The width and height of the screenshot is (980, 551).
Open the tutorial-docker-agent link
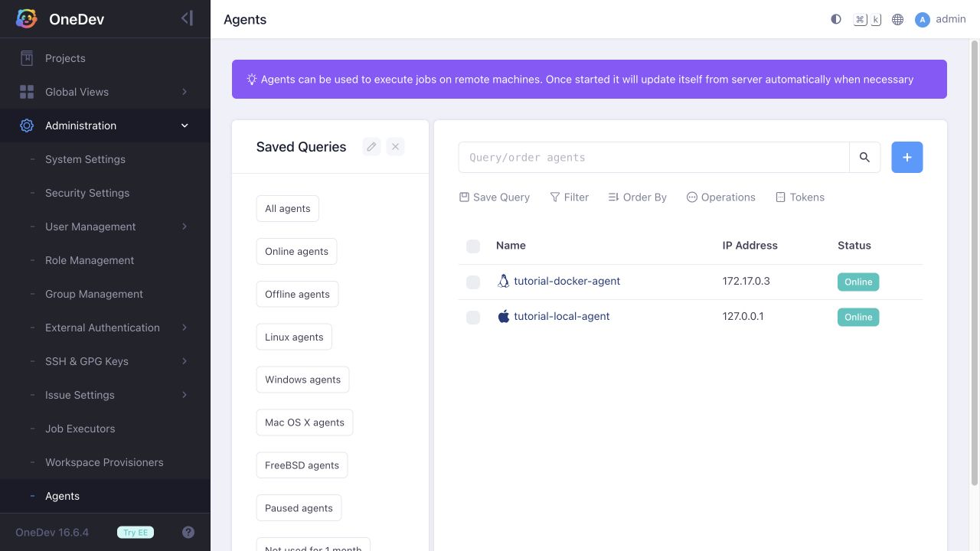pos(567,281)
